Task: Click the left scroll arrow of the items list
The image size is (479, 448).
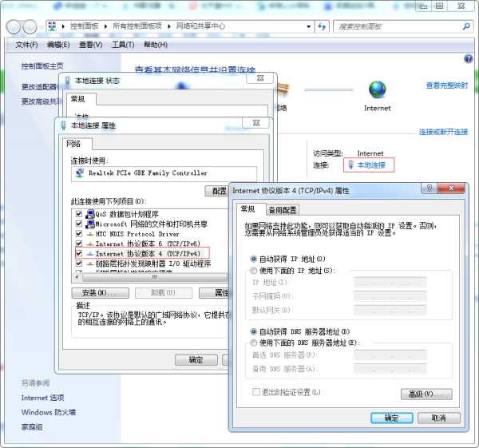Action: (77, 277)
